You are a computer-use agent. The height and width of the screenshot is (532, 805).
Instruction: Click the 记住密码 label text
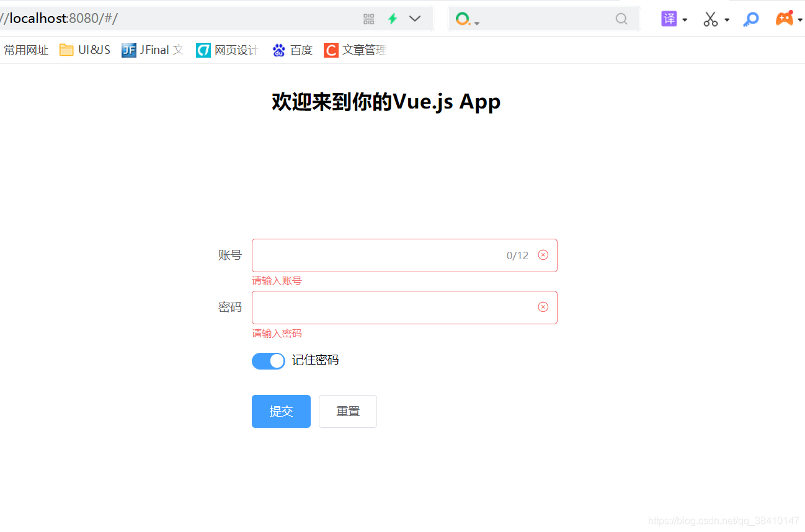pos(316,360)
